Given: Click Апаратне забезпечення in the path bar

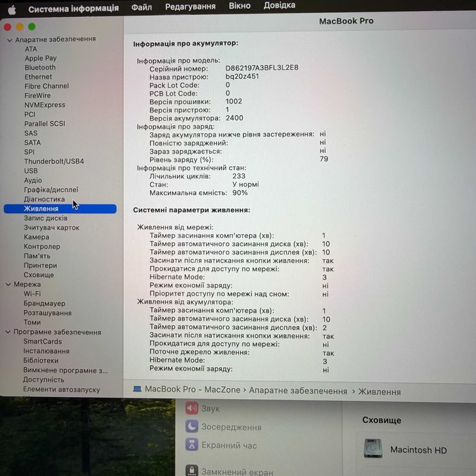Looking at the screenshot, I should click(x=298, y=391).
